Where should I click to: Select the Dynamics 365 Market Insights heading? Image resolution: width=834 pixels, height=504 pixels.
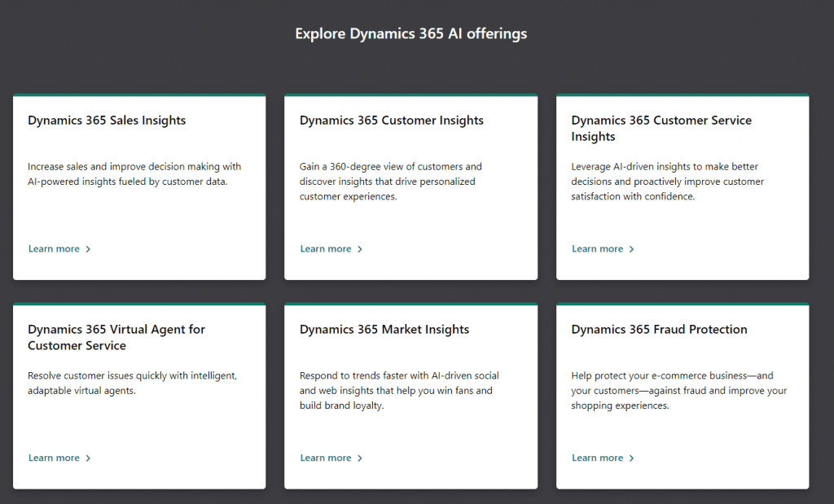click(x=384, y=330)
